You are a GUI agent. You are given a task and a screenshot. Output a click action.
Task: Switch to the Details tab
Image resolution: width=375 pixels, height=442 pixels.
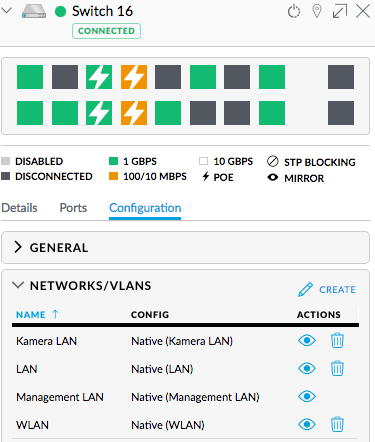point(19,208)
